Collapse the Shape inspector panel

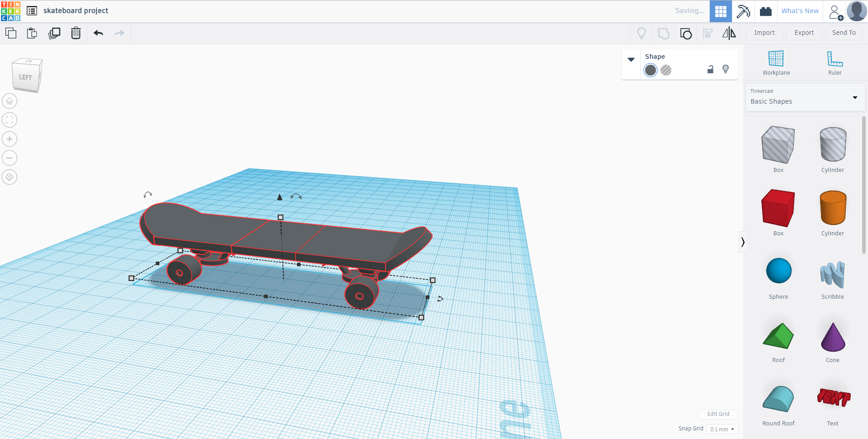(x=631, y=59)
